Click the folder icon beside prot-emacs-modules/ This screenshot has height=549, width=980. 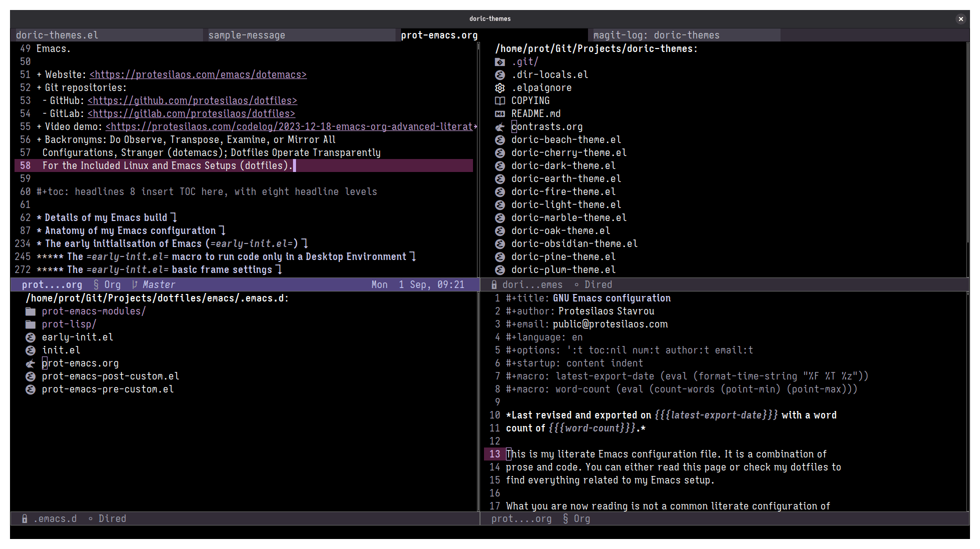tap(30, 311)
